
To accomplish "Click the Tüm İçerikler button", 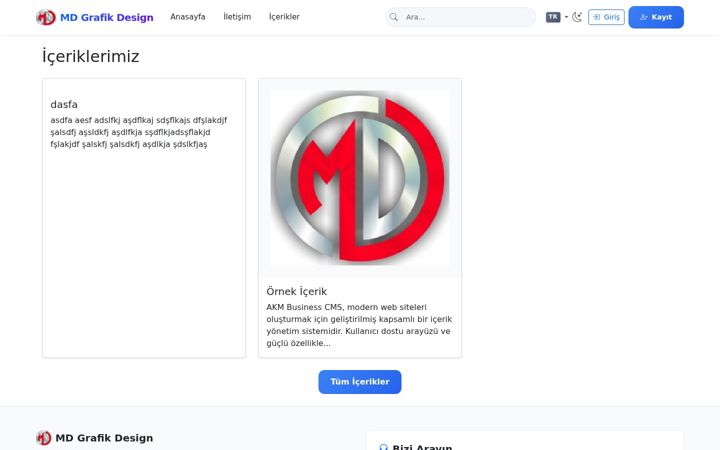I will pyautogui.click(x=360, y=382).
